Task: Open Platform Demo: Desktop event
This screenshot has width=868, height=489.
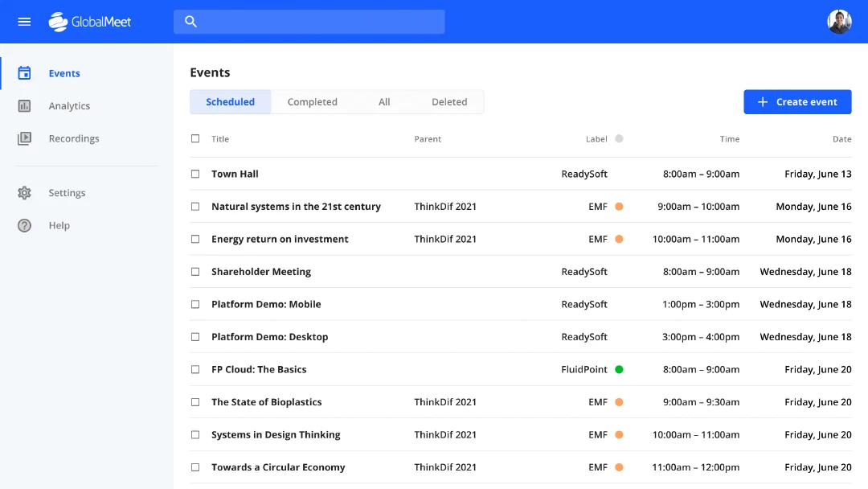Action: tap(269, 337)
